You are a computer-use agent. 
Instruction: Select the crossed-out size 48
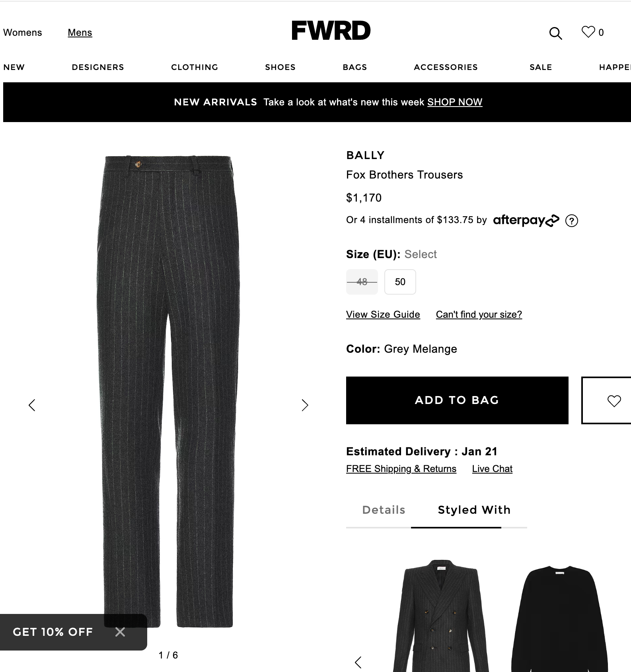coord(362,282)
